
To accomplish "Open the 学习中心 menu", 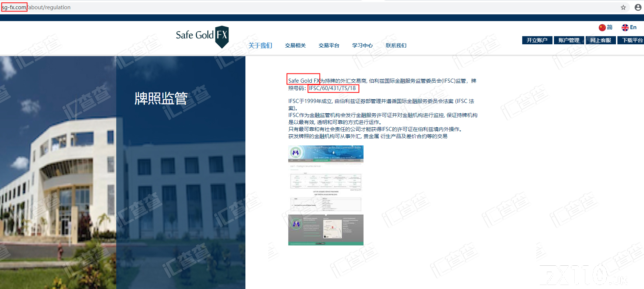I will click(x=362, y=45).
